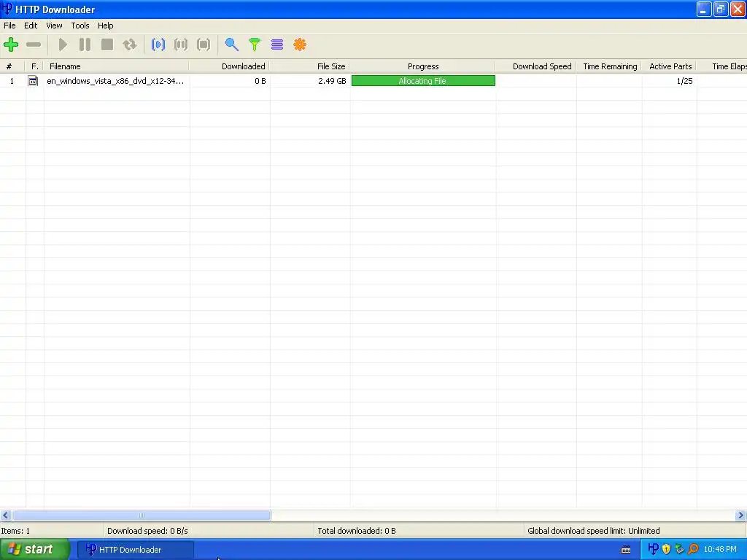
Task: Click the horizontal scrollbar right arrow
Action: [x=740, y=516]
